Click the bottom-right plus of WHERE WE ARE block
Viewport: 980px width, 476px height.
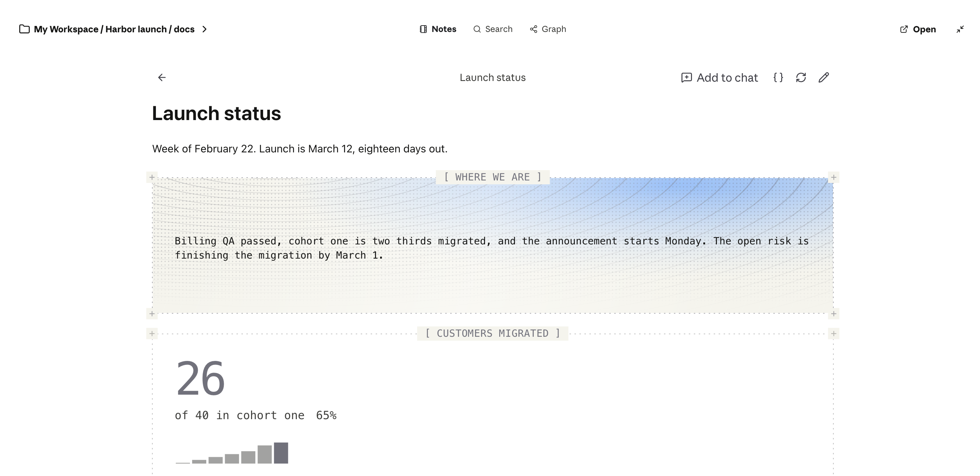834,314
